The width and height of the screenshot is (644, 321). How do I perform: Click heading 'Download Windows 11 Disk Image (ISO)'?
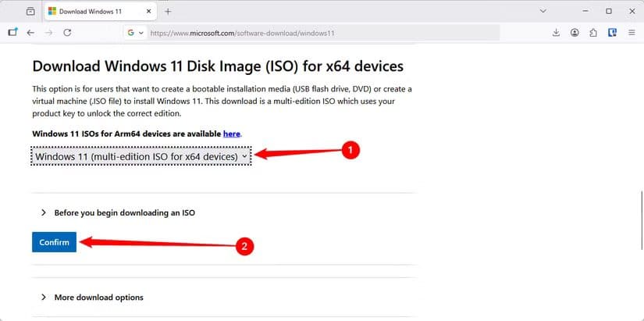[218, 66]
